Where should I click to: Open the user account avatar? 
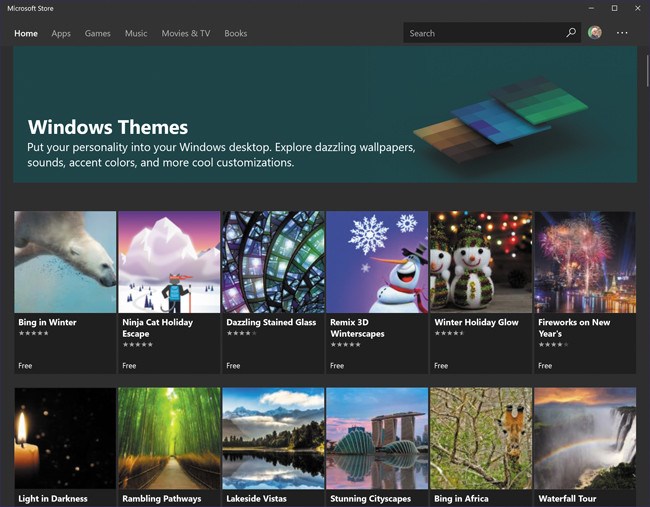click(x=595, y=33)
